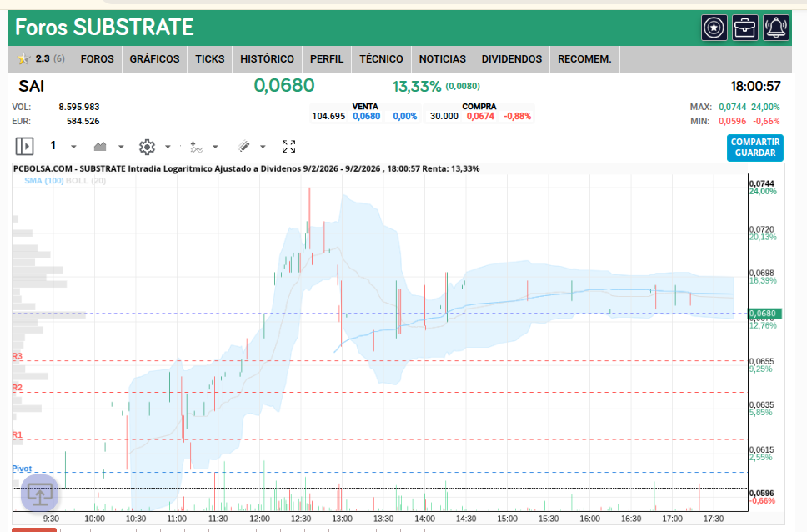Open the portfolio briefcase icon
The image size is (807, 532).
point(744,28)
